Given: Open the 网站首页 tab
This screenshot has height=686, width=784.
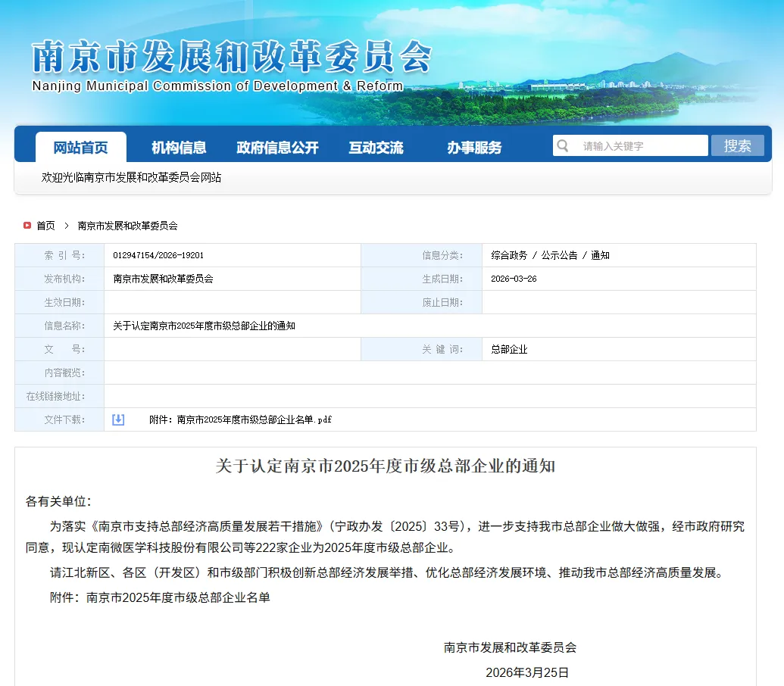Looking at the screenshot, I should [80, 148].
